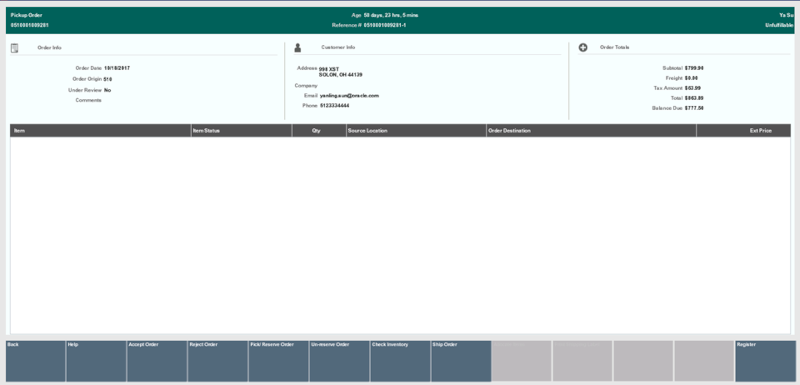Viewport: 800px width, 385px height.
Task: Click the Accept Order button
Action: pos(157,361)
